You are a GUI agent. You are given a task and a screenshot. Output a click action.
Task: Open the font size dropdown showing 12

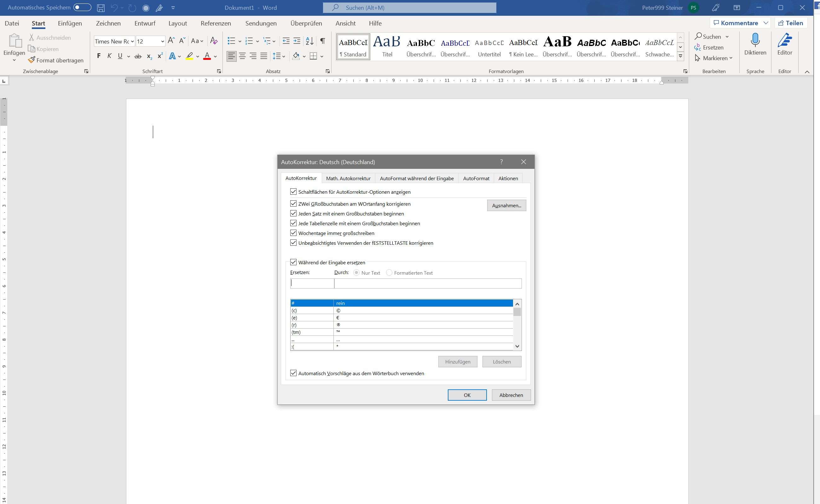coord(162,41)
